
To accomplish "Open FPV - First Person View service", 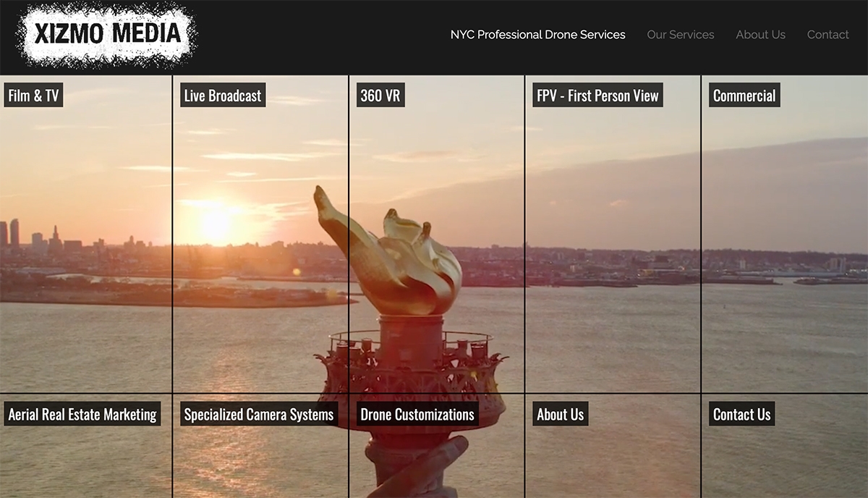I will pos(597,96).
